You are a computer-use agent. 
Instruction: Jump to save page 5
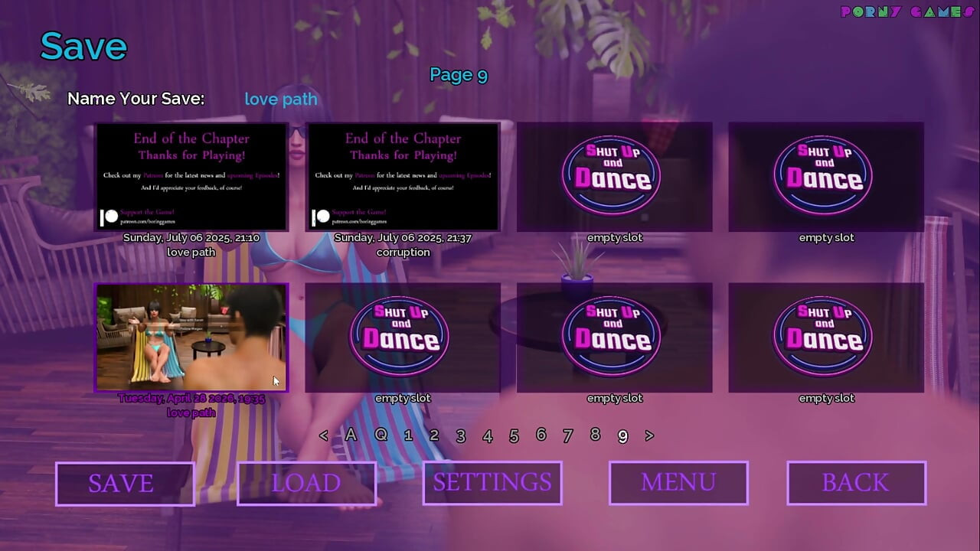514,436
